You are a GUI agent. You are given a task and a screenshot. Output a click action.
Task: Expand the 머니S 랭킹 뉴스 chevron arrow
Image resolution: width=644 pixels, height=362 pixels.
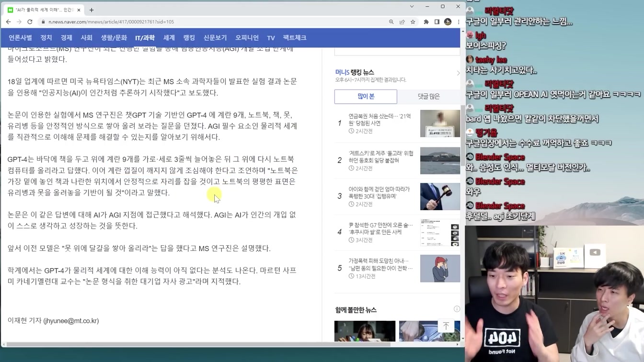pos(458,73)
